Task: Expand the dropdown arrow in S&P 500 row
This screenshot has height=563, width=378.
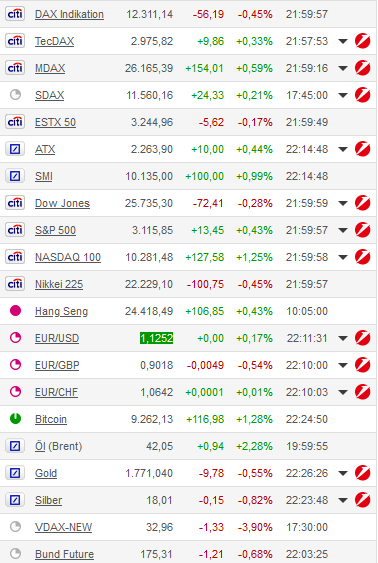Action: (343, 230)
